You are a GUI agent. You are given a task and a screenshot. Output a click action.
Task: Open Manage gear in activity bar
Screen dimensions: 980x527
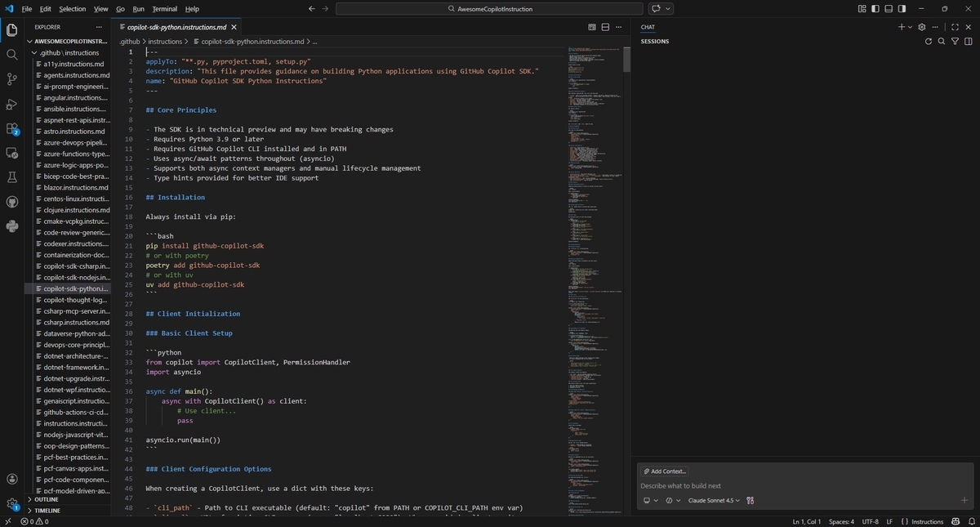click(x=11, y=504)
